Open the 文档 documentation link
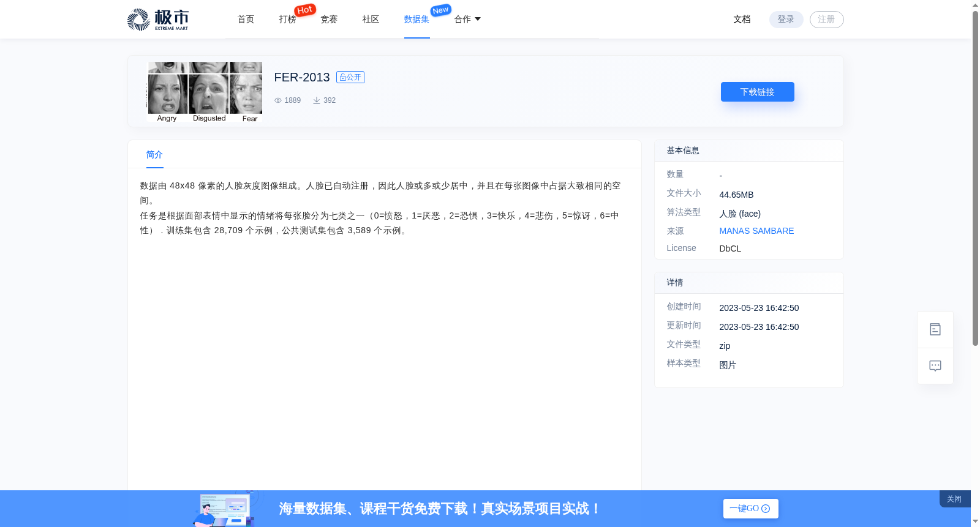 point(742,20)
